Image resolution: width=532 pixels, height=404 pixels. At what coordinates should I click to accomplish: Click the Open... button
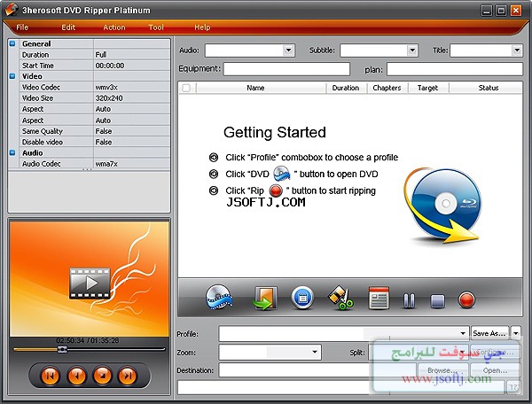495,370
